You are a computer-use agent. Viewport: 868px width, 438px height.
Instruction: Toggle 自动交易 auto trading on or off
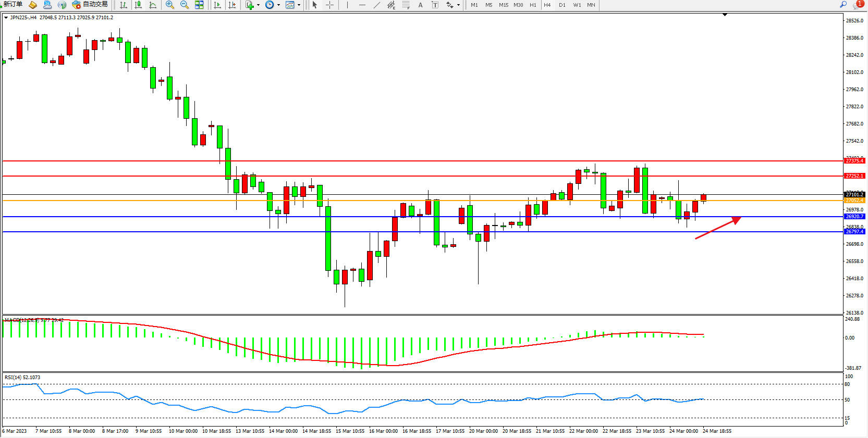point(90,5)
